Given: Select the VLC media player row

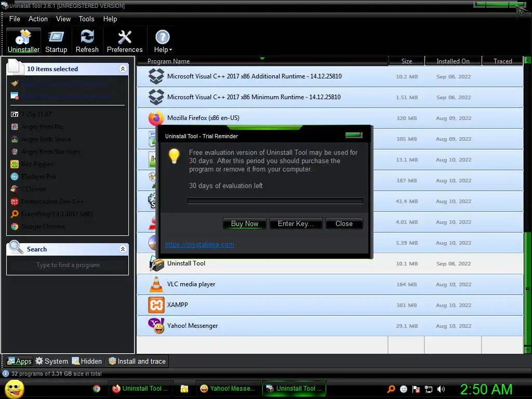Looking at the screenshot, I should 330,284.
